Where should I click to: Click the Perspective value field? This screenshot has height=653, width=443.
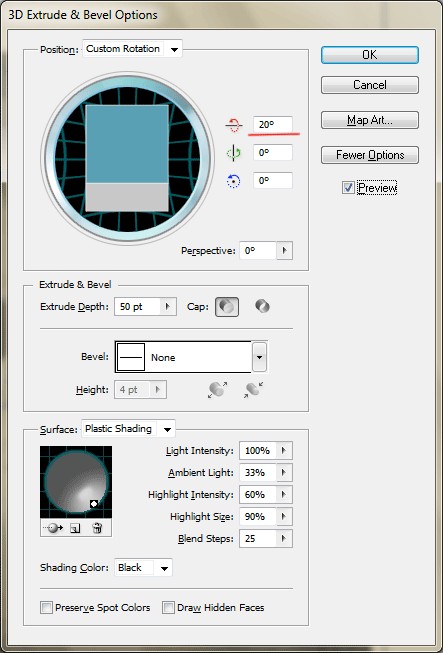(x=258, y=251)
